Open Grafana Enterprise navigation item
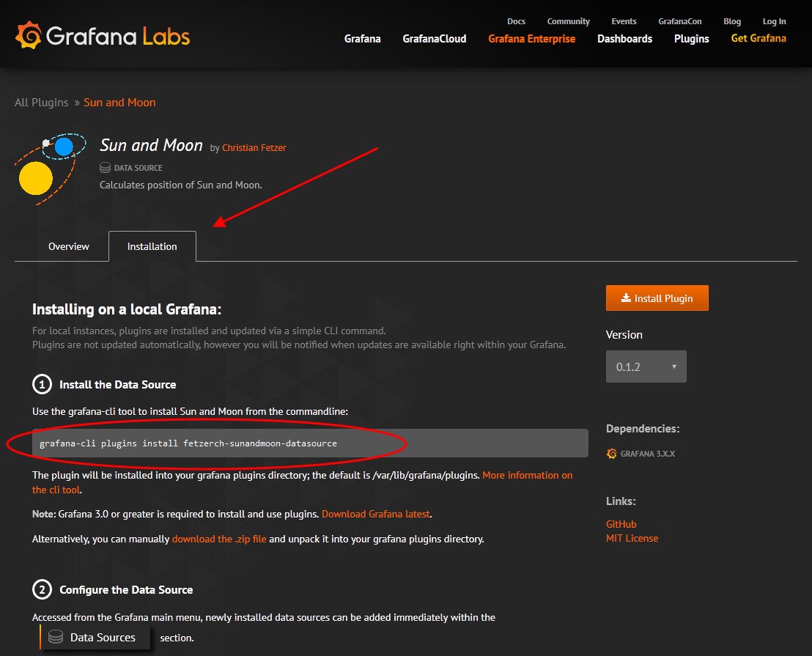The image size is (812, 656). (x=531, y=39)
